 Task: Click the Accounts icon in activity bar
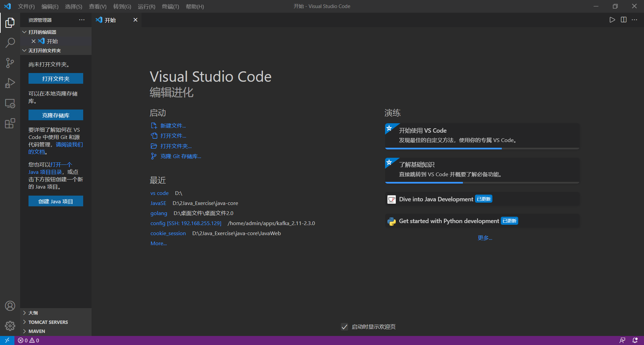10,306
